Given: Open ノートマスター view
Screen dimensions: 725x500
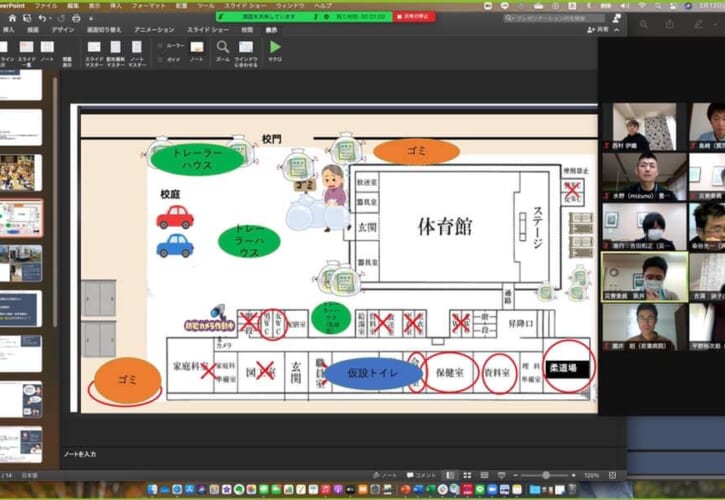Looking at the screenshot, I should coord(137,53).
